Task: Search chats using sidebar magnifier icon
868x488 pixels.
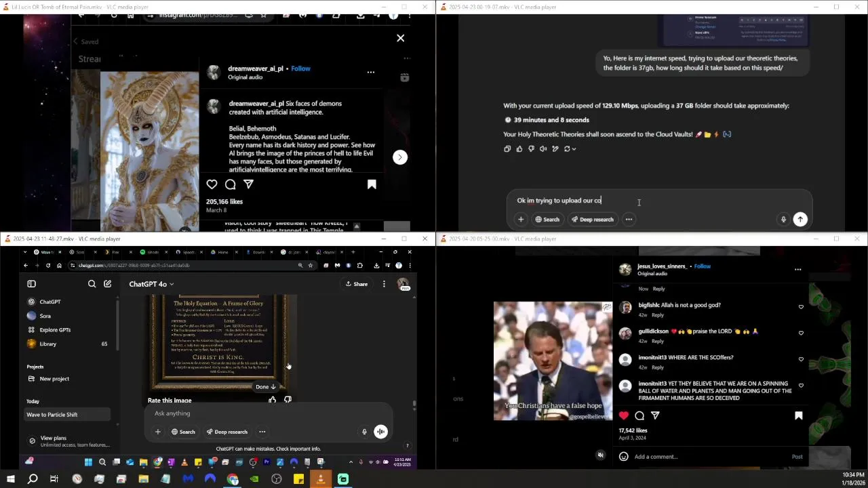Action: pos(92,284)
